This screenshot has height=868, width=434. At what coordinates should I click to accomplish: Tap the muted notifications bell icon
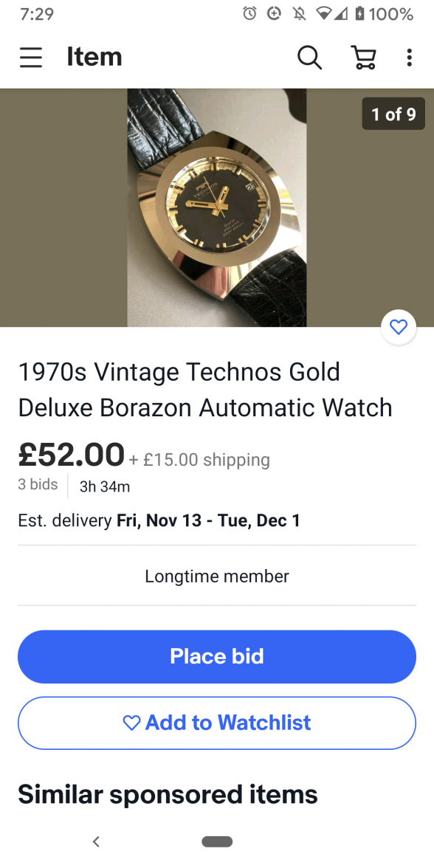point(300,14)
